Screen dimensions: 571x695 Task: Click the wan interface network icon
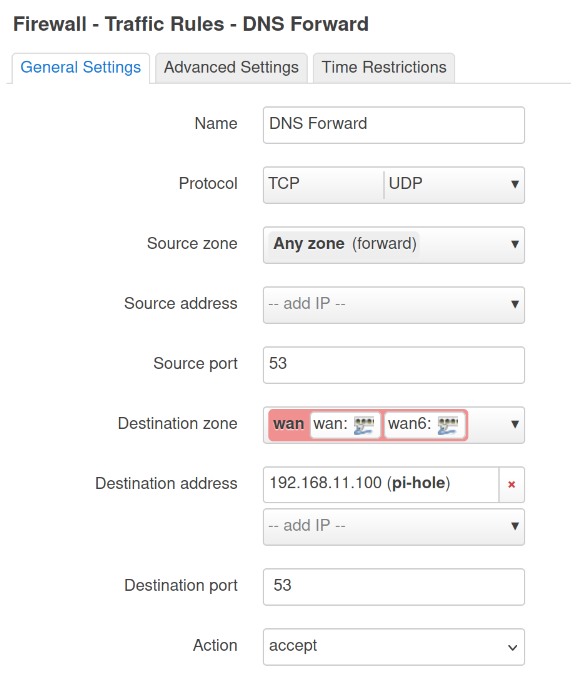(x=364, y=425)
